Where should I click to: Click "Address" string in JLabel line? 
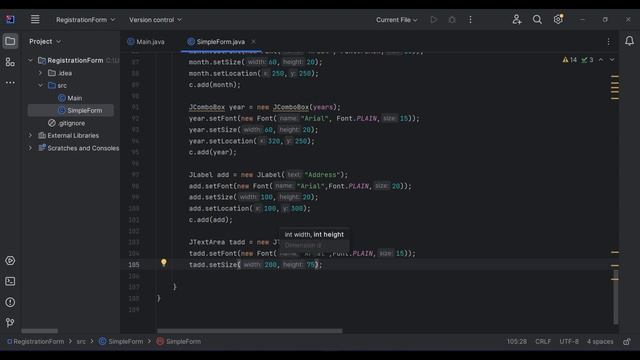(x=322, y=175)
